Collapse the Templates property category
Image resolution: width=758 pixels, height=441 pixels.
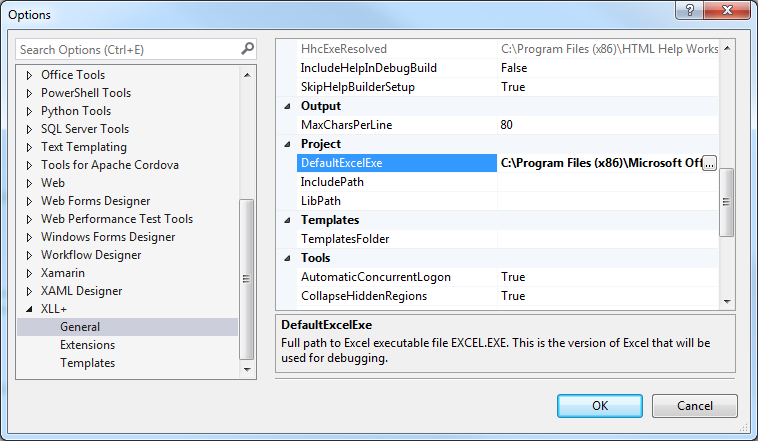point(287,220)
